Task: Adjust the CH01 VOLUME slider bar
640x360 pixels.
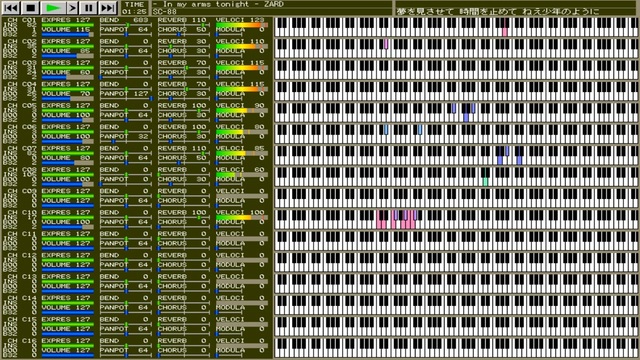Action: pos(68,35)
